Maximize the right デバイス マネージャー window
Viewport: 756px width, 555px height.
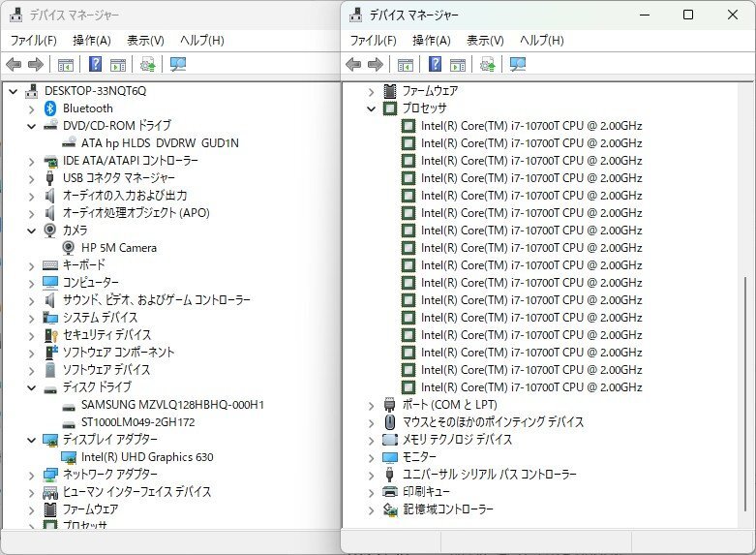click(687, 15)
